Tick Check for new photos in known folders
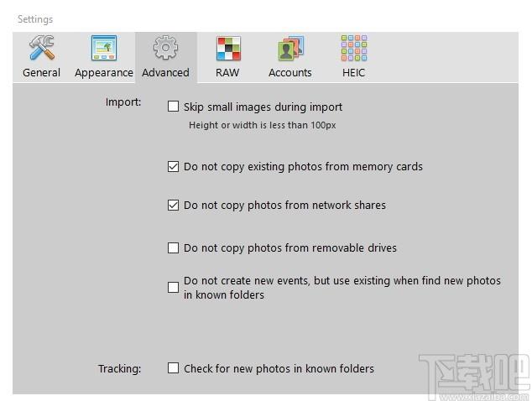Viewport: 532px width, 401px height. coord(173,368)
